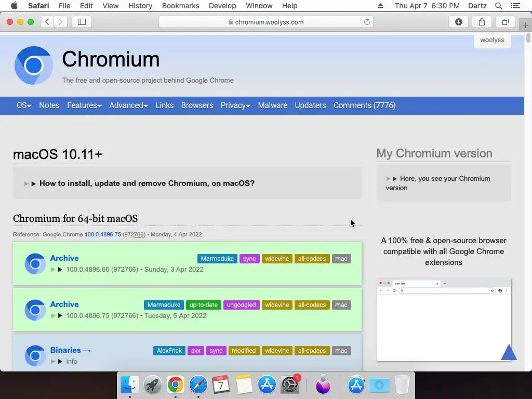The image size is (532, 399).
Task: Click the Binaries → link
Action: [71, 350]
